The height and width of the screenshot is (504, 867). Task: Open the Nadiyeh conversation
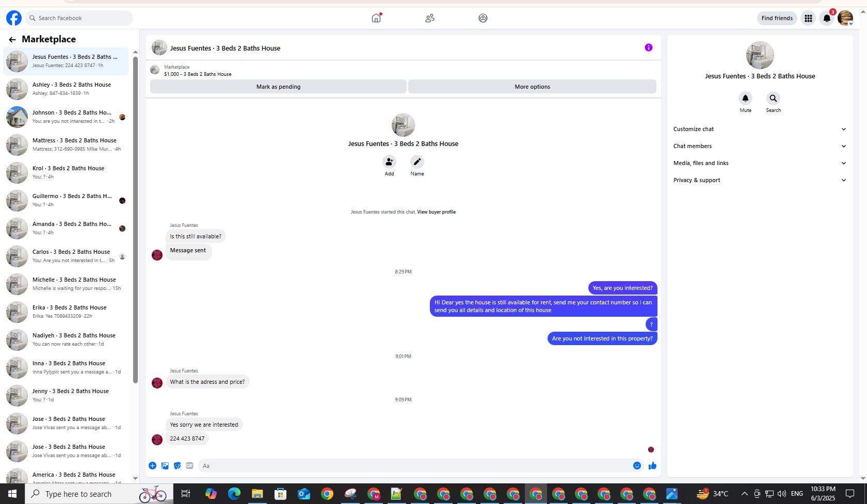coord(66,339)
